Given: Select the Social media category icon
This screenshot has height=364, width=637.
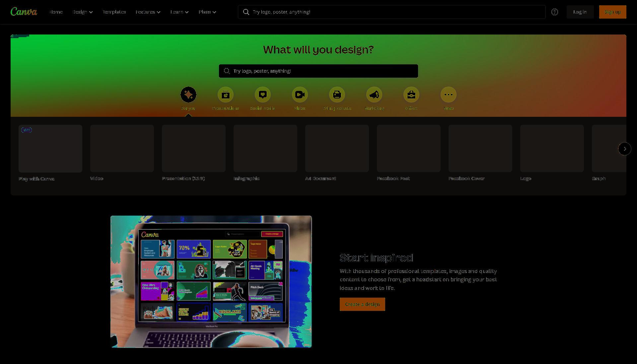Looking at the screenshot, I should pos(263,95).
